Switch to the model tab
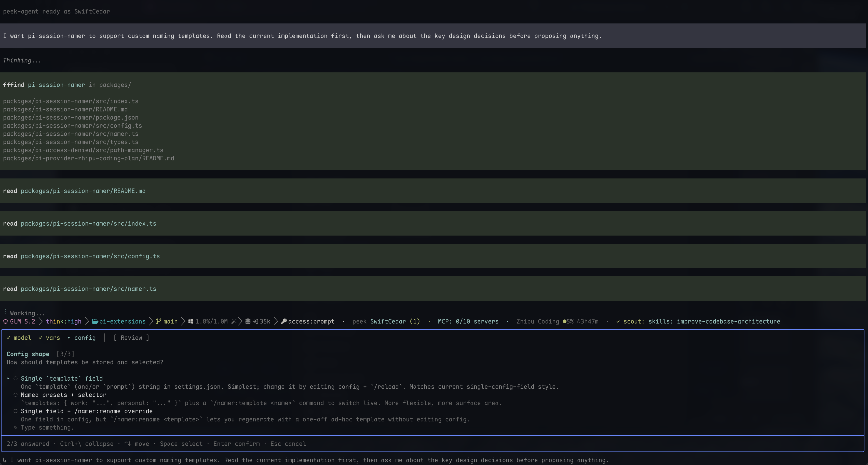 pos(23,338)
